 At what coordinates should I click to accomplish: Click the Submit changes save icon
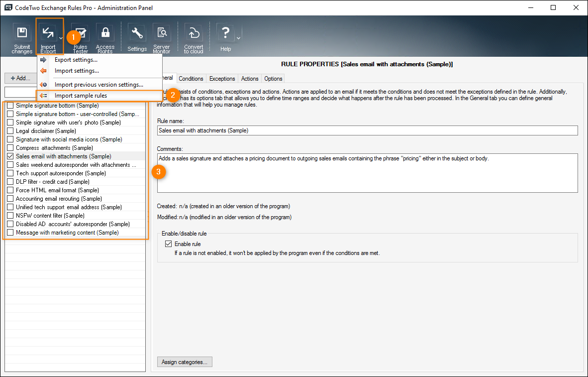[x=22, y=33]
